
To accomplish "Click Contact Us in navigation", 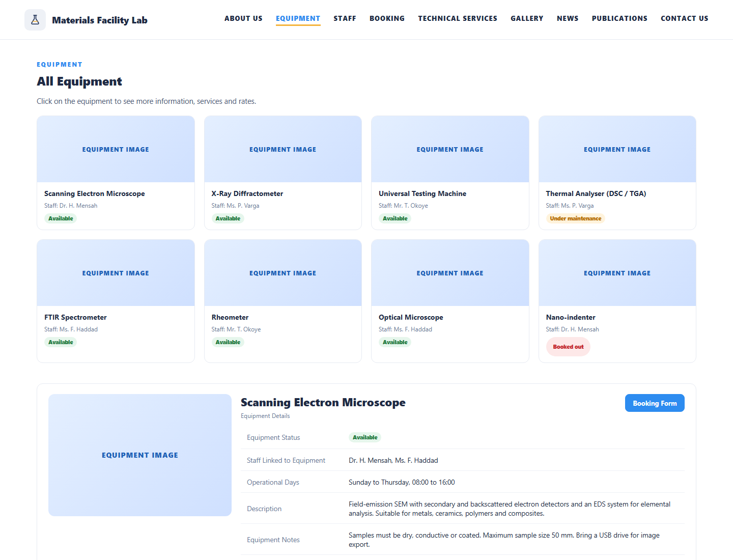I will point(684,18).
